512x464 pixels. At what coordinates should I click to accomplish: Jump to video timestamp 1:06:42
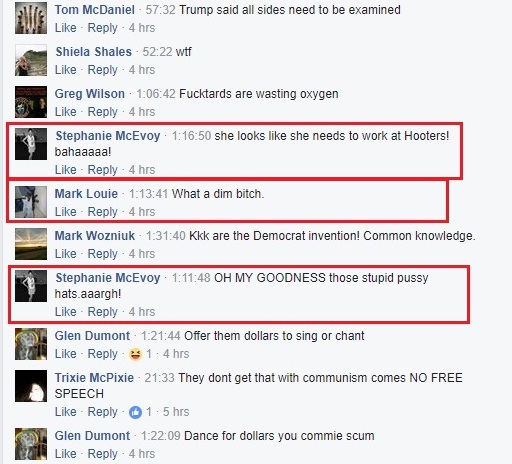point(156,94)
